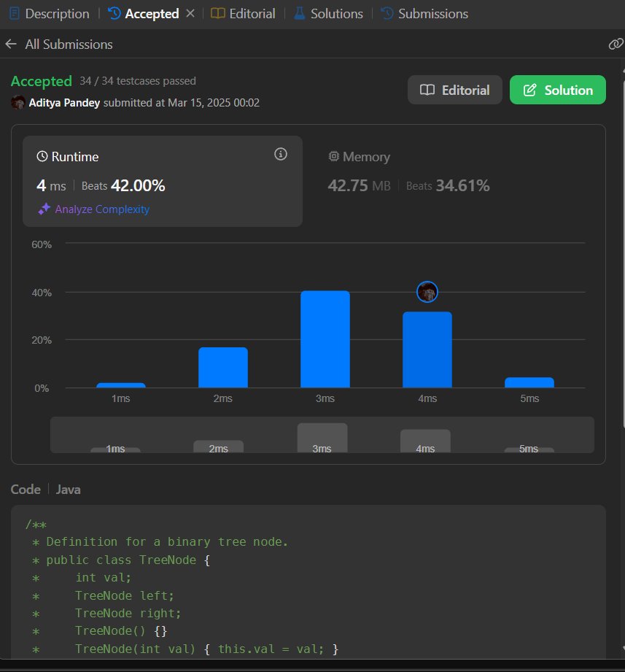This screenshot has width=625, height=672.
Task: Click the code line 'TreeNode left;'
Action: tap(124, 595)
